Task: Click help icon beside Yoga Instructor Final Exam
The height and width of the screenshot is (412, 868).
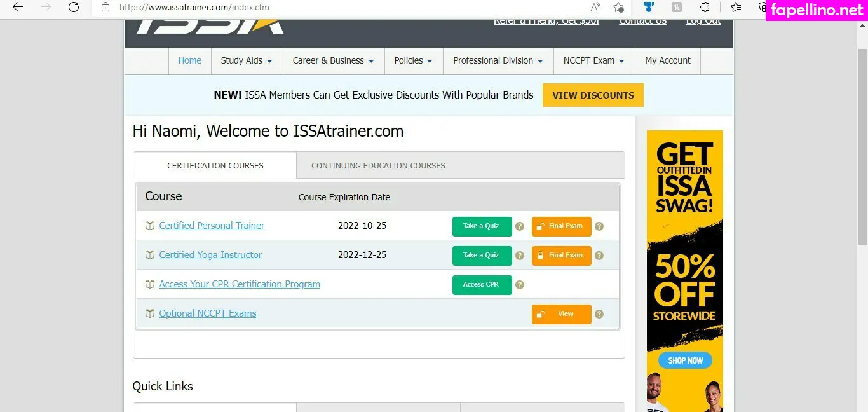Action: point(599,256)
